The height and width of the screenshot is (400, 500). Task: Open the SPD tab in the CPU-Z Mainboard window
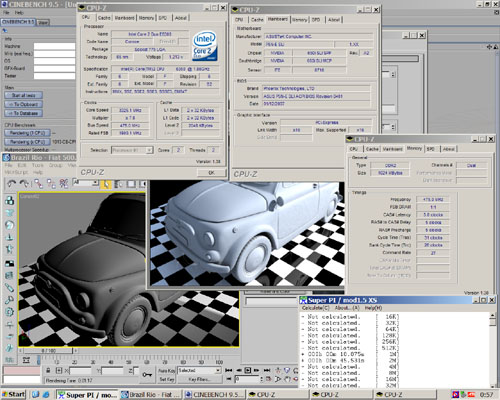[x=316, y=20]
